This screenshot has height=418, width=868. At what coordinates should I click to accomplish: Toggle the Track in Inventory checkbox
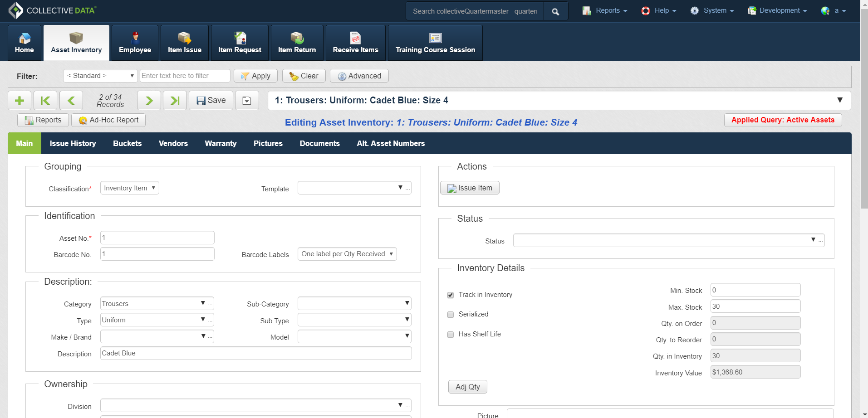[x=451, y=295]
